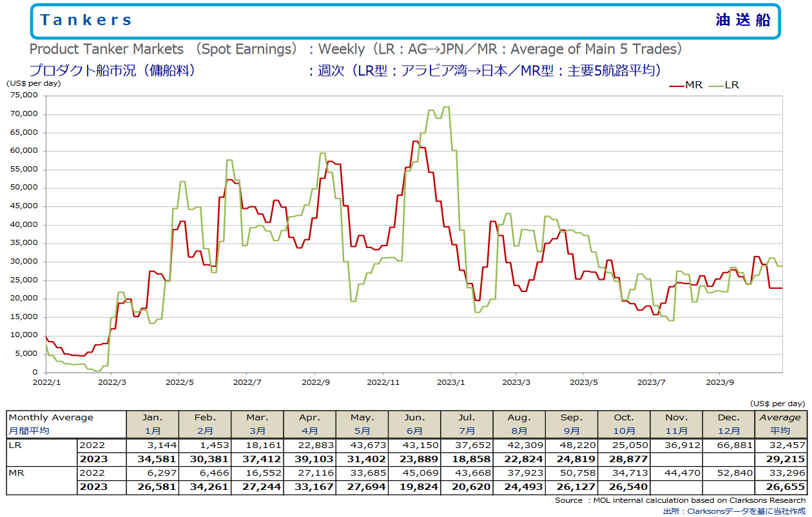This screenshot has width=812, height=517.
Task: Select the Average column header in the table
Action: [x=780, y=418]
